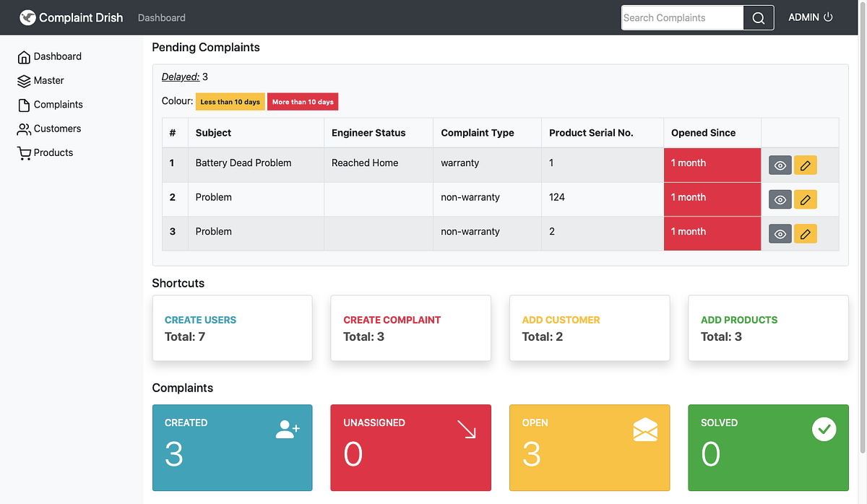Edit the Battery Dead Problem with pencil icon

(x=806, y=165)
